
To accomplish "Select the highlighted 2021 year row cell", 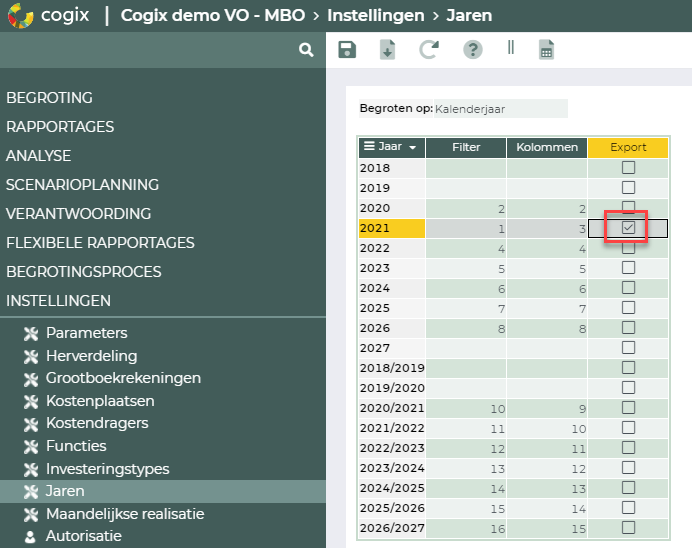I will point(392,228).
